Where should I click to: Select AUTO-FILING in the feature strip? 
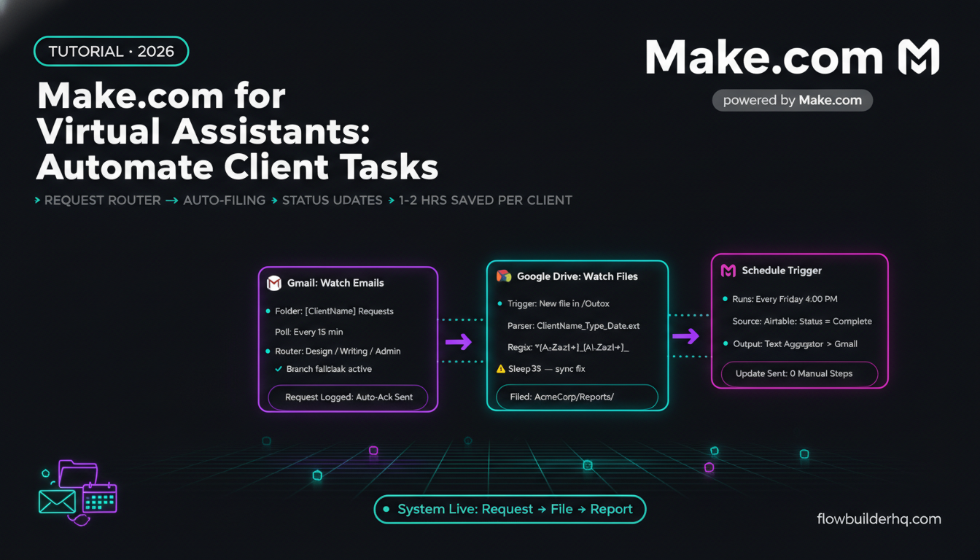(x=225, y=200)
